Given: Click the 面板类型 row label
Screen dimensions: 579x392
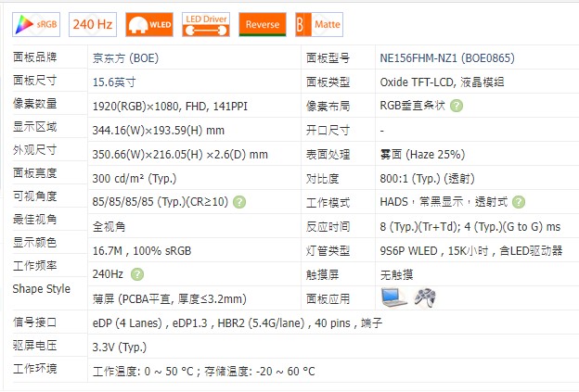Looking at the screenshot, I should (328, 82).
